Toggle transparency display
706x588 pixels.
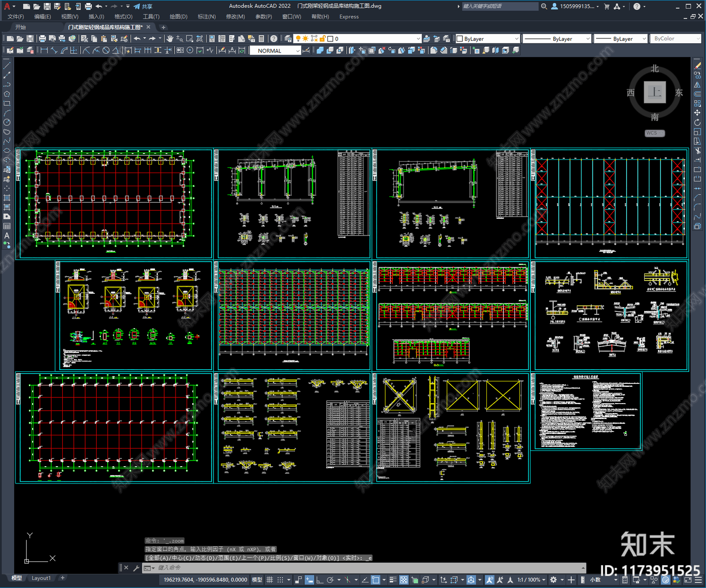tap(404, 580)
